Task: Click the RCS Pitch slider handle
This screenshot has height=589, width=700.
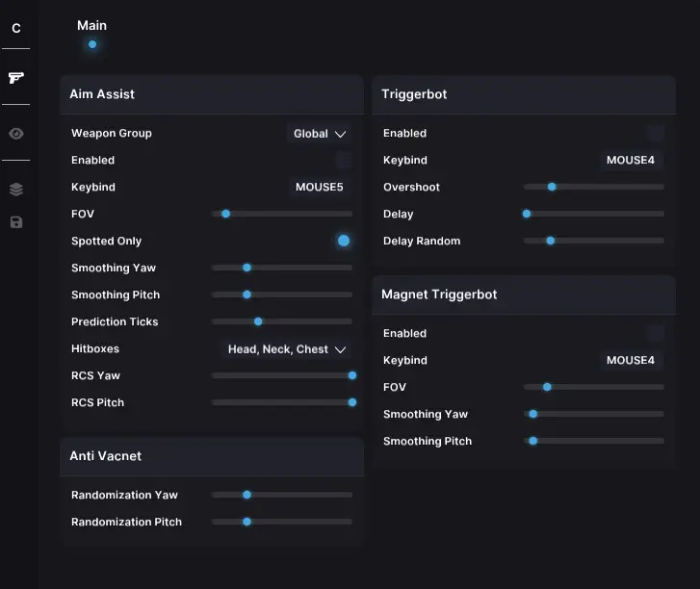Action: tap(351, 402)
